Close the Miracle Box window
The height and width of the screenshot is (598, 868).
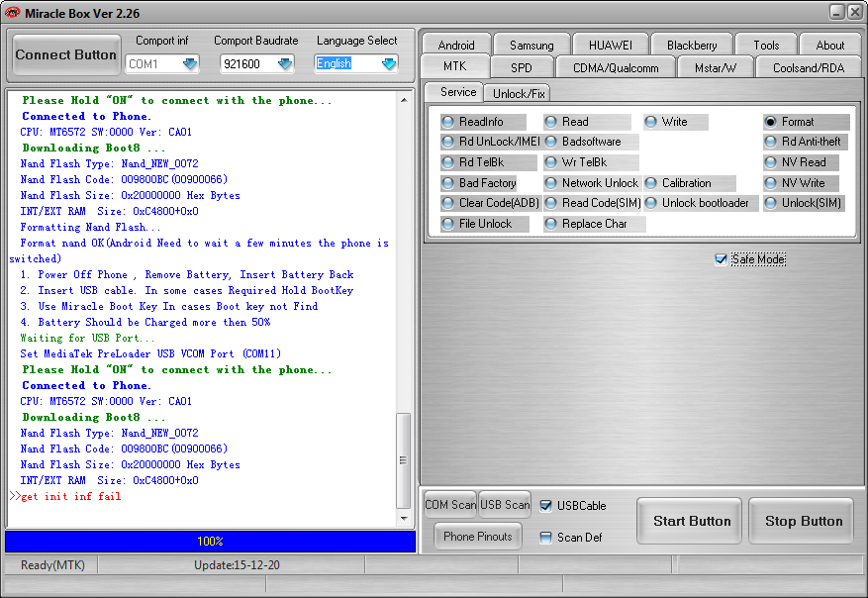(855, 13)
